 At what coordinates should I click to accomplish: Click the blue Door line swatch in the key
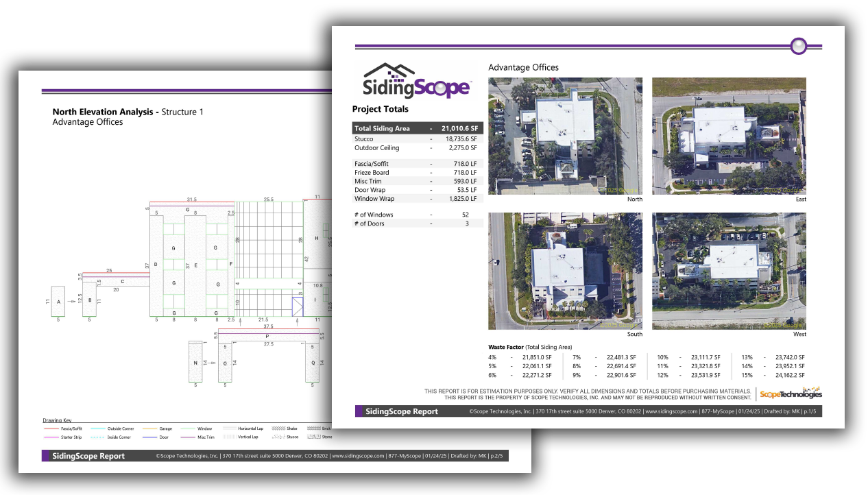pyautogui.click(x=149, y=437)
